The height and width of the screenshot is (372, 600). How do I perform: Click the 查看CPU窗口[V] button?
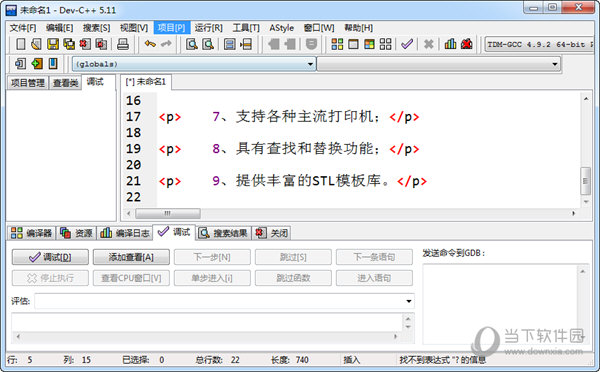click(x=131, y=278)
